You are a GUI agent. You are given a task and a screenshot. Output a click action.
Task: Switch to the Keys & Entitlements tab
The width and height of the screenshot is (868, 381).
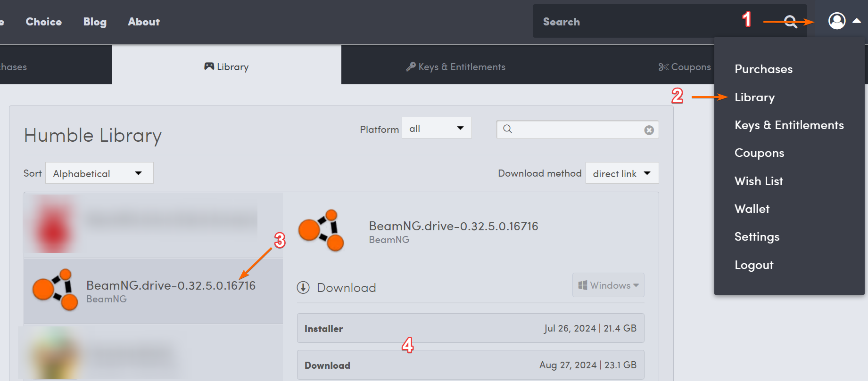pos(455,67)
